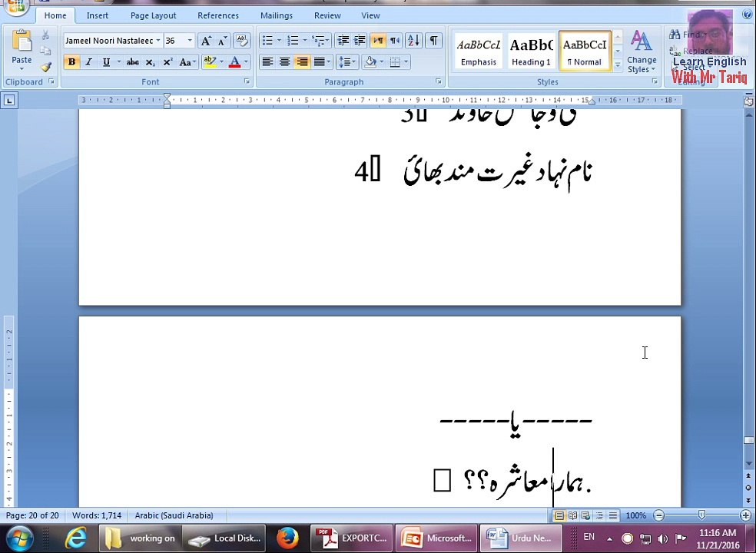Open the font name dropdown

click(x=158, y=41)
